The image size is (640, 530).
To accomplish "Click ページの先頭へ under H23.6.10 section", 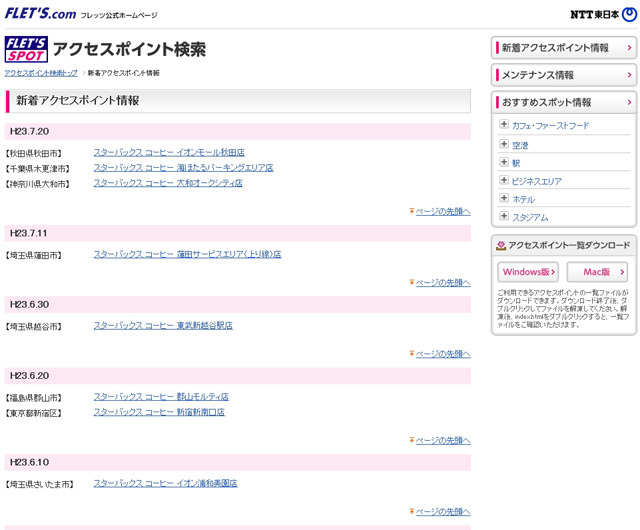I will coord(443,512).
